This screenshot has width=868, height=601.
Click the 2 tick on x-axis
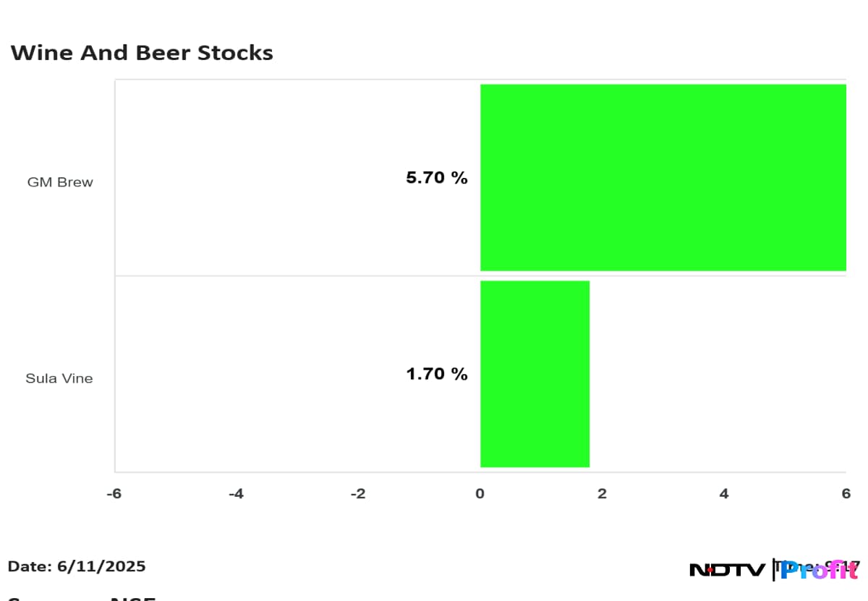pyautogui.click(x=602, y=493)
